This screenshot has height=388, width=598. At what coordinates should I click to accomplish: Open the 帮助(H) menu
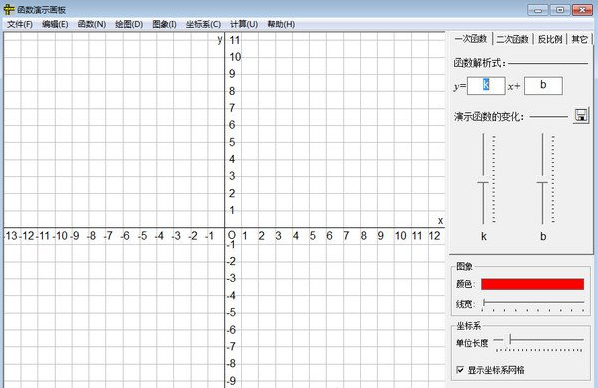(281, 24)
